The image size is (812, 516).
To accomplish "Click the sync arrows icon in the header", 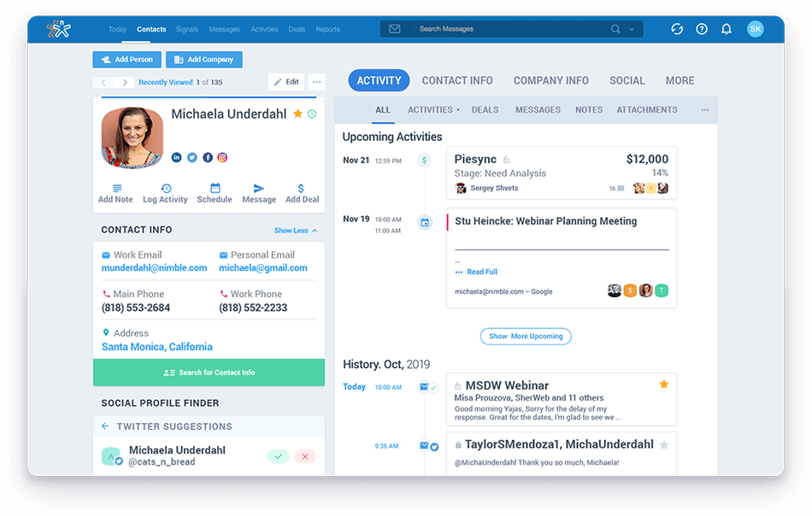I will click(677, 28).
